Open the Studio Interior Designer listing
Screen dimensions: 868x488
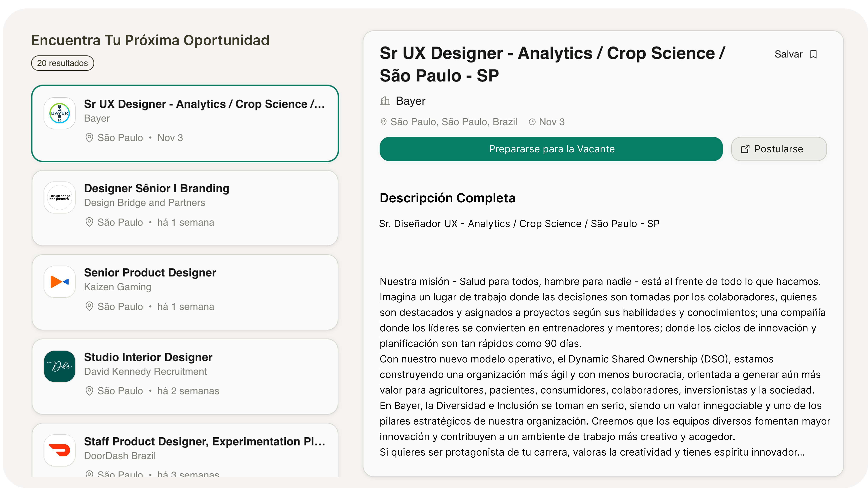pos(185,377)
